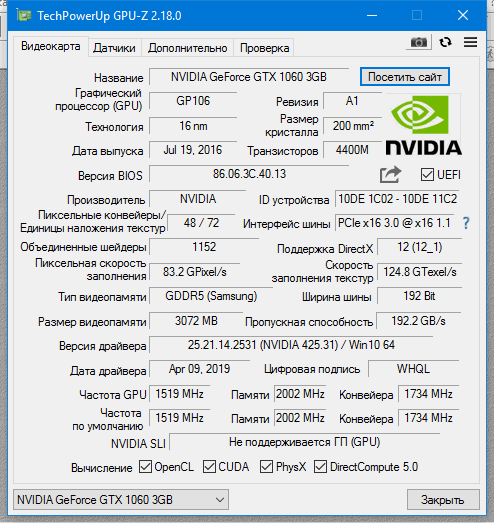Click the WHQL digital signature value
Viewport: 494px width, 523px height.
(413, 369)
